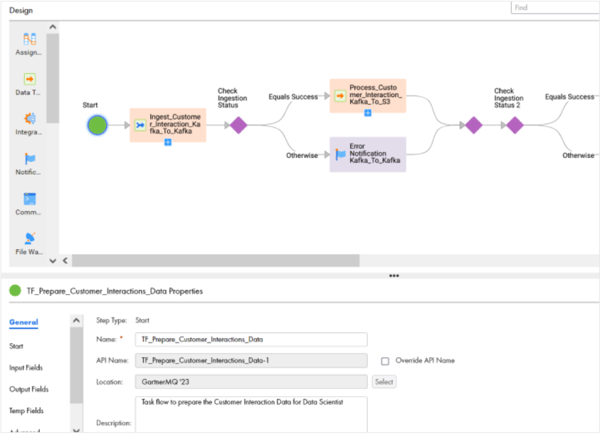
Task: Click the Check Ingestion Status 2 diamond
Action: (x=515, y=125)
